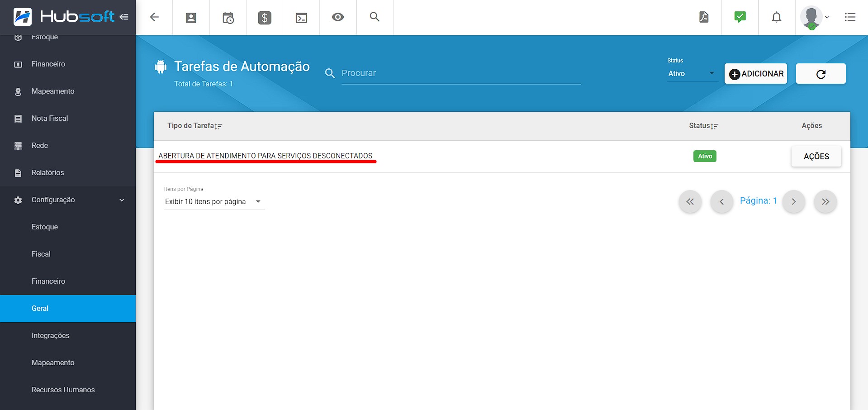Open Recursos Humanos under Configuração
The image size is (868, 410).
coord(68,390)
